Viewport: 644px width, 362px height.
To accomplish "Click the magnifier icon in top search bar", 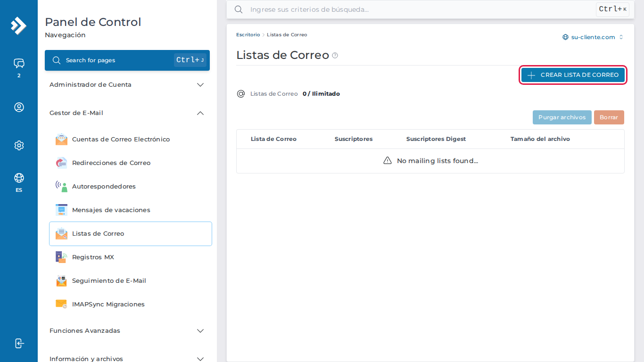I will (x=239, y=9).
